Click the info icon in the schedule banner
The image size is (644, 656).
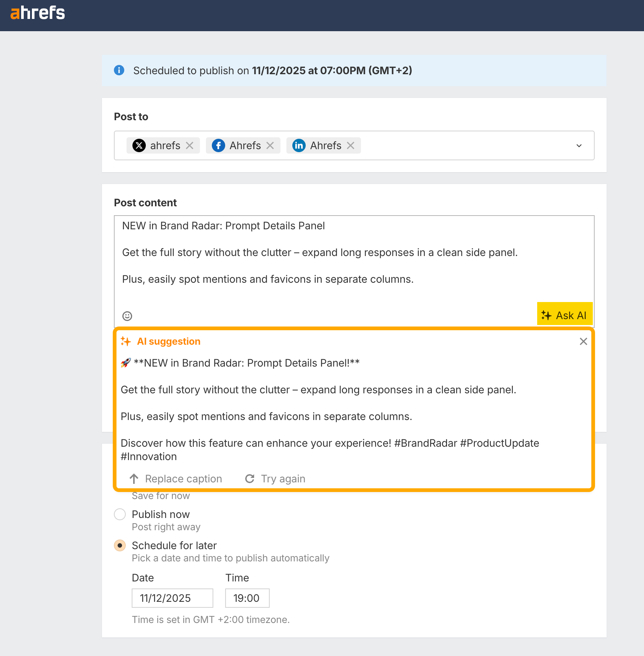click(119, 70)
